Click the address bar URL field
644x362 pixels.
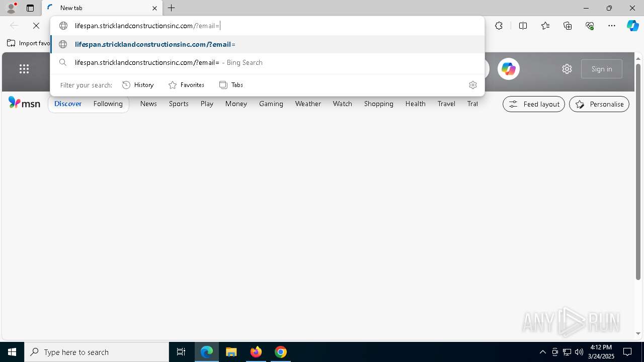(267, 26)
